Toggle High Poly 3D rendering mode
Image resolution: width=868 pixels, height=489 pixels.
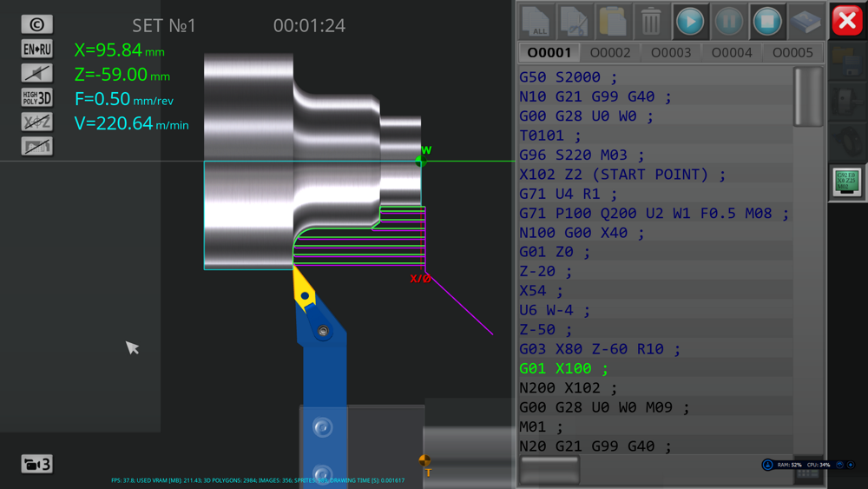coord(37,97)
